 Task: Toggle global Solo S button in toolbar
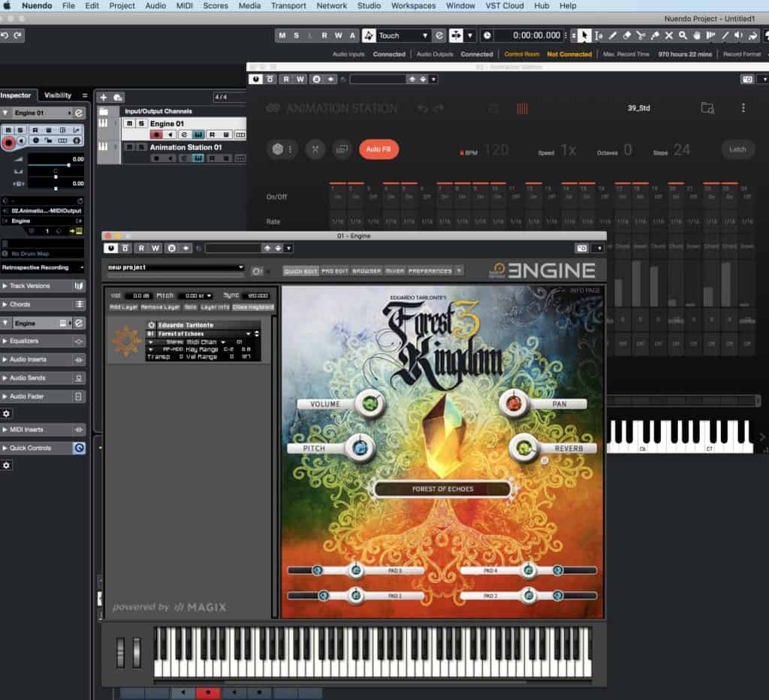[x=296, y=35]
